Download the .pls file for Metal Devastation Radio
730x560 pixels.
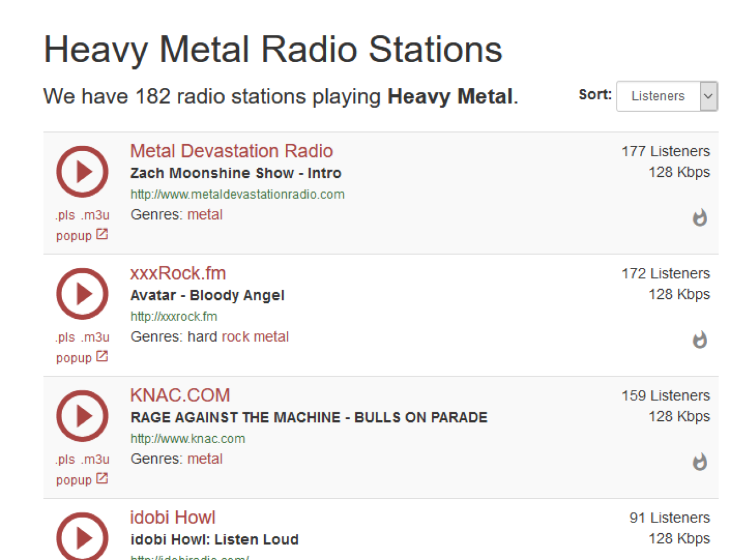[x=65, y=215]
